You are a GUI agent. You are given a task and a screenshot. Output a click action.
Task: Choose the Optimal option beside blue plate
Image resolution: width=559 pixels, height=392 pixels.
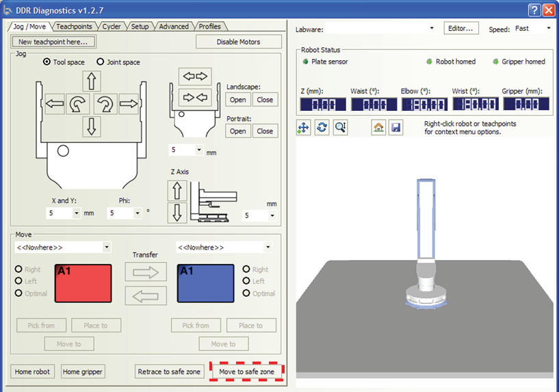click(247, 293)
